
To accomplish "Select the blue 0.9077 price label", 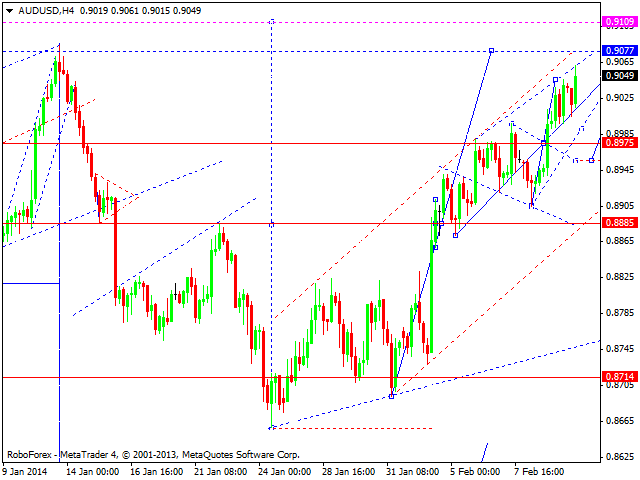I will pyautogui.click(x=620, y=50).
